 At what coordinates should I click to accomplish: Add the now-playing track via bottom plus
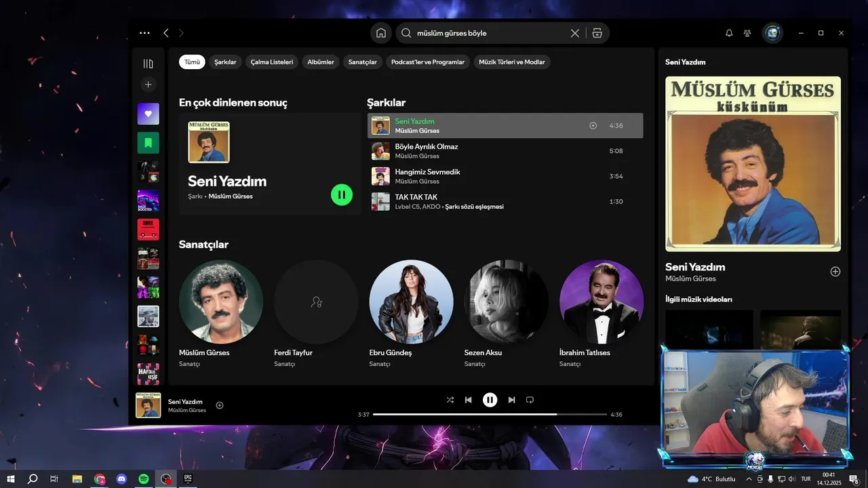pos(220,405)
